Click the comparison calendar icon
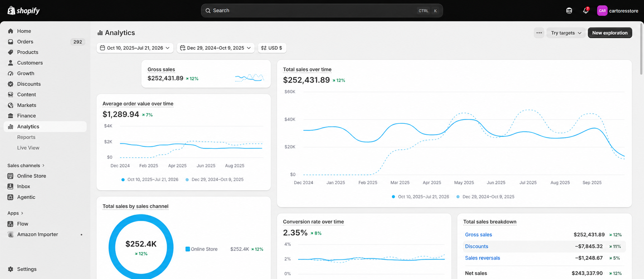The image size is (644, 279). pos(182,48)
